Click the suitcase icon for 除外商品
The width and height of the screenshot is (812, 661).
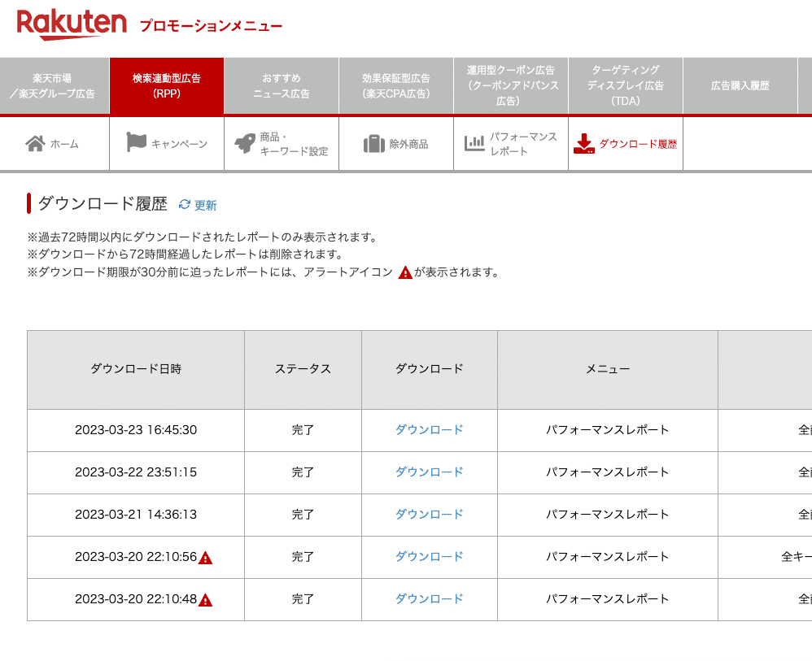[x=374, y=144]
